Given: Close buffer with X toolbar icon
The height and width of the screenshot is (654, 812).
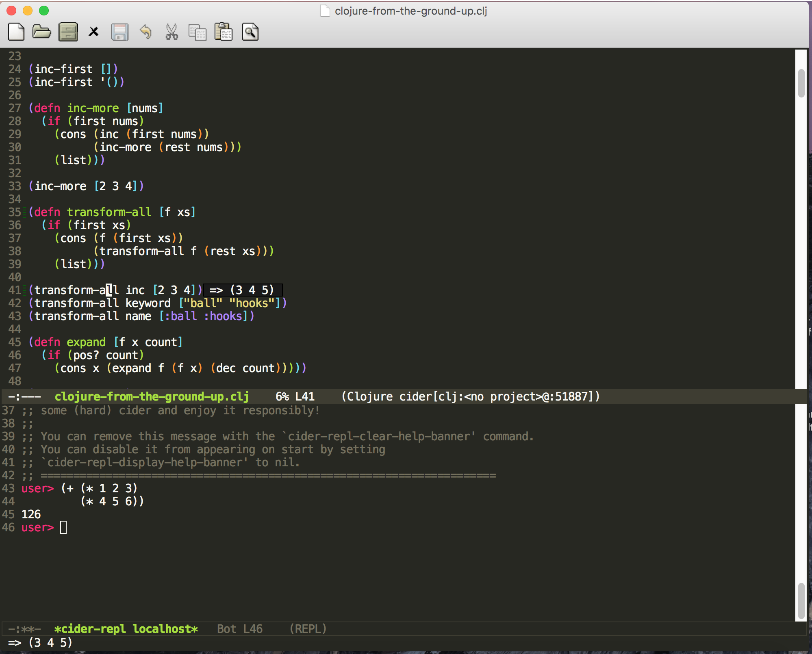Looking at the screenshot, I should pyautogui.click(x=94, y=32).
